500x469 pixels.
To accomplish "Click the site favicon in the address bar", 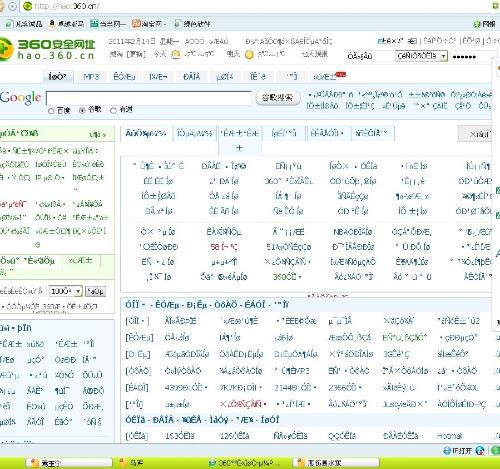I will [x=28, y=6].
